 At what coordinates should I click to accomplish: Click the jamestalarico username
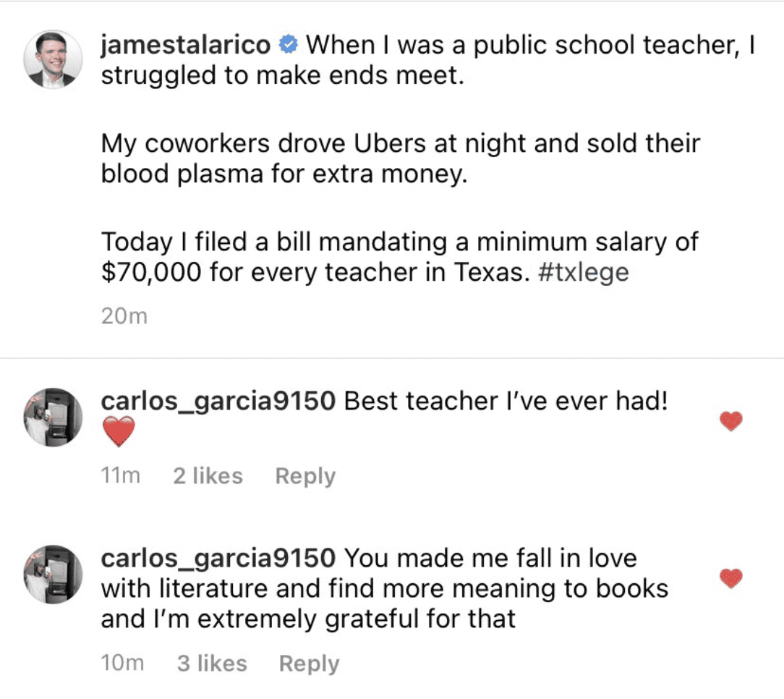point(186,45)
